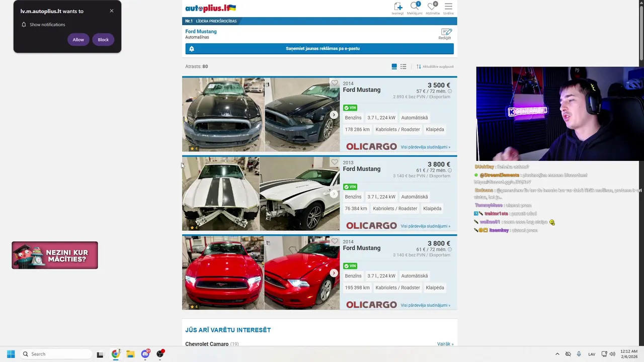Screen dimensions: 644x362
Task: Switch the LAV input language
Action: [592, 354]
